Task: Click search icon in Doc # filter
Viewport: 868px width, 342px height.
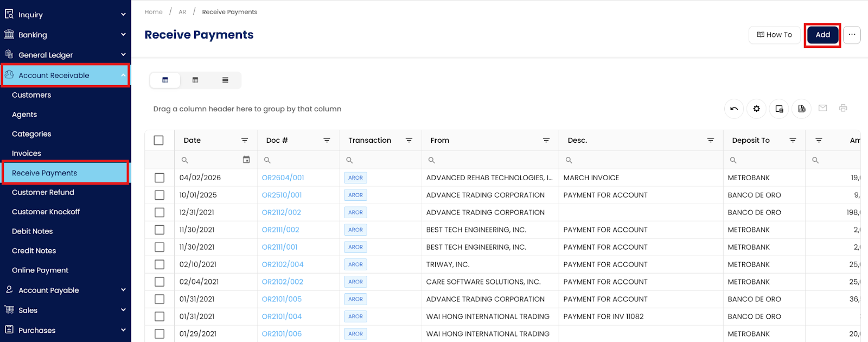Action: (267, 160)
